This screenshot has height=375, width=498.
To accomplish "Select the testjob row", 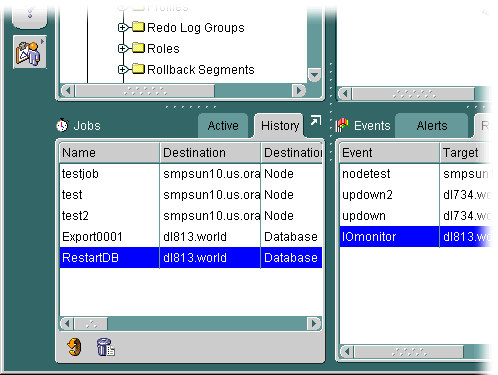I will click(191, 174).
